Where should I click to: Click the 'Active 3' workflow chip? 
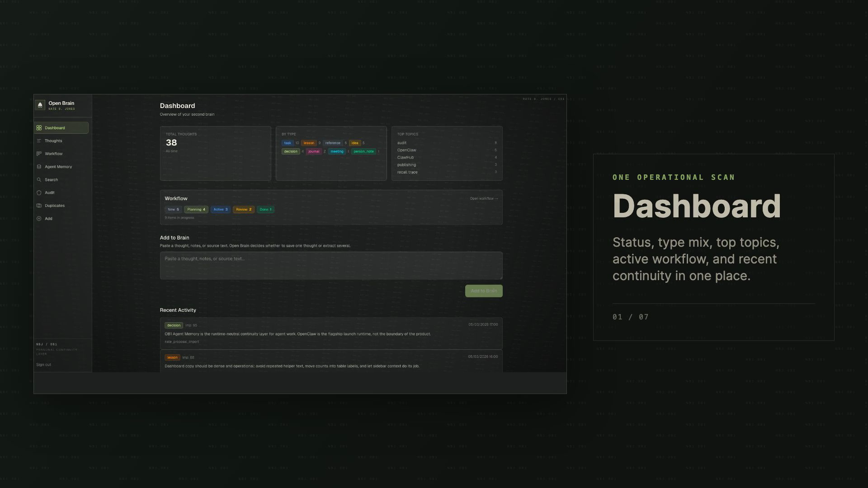pyautogui.click(x=221, y=210)
